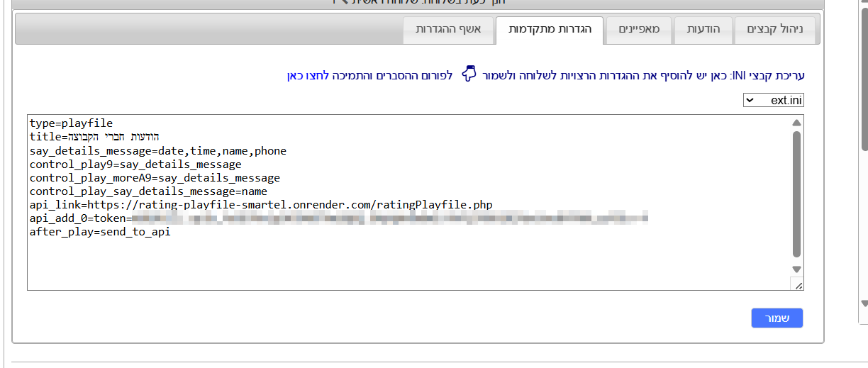Switch to the ניהול קבצים tab
Image resolution: width=868 pixels, height=368 pixels.
(775, 30)
